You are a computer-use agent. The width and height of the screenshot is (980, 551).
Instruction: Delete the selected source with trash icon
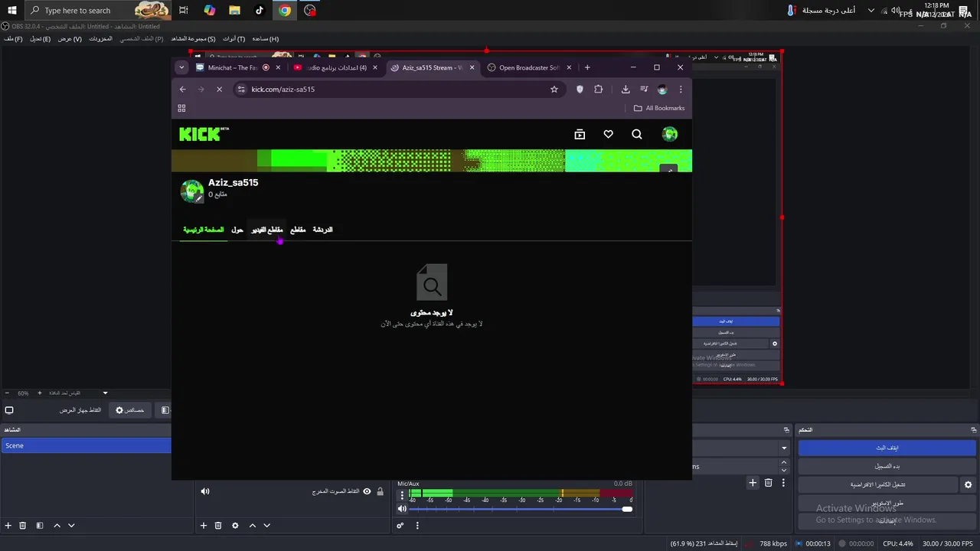click(x=218, y=526)
